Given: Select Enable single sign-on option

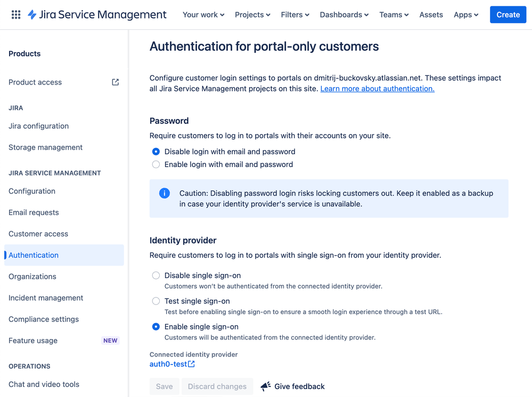Looking at the screenshot, I should tap(155, 326).
